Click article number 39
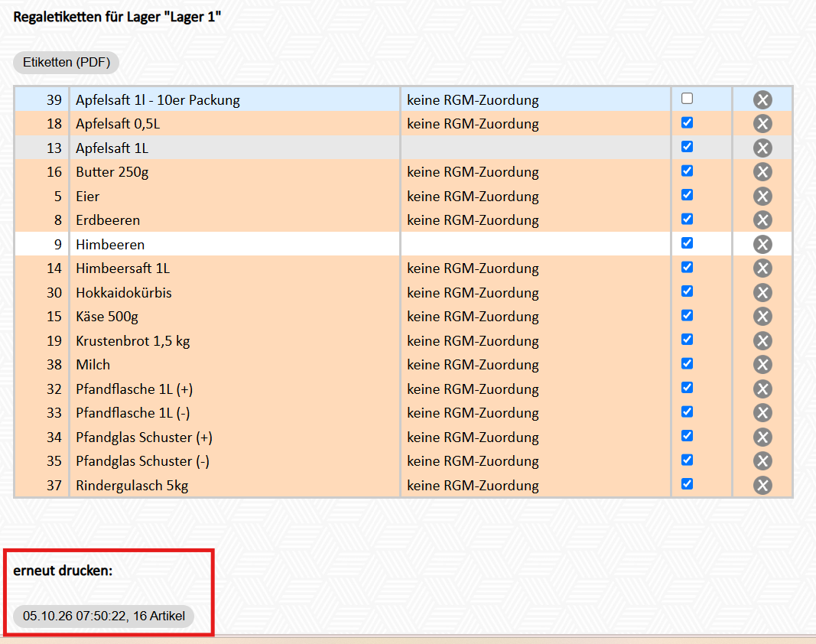Image resolution: width=816 pixels, height=644 pixels. (x=54, y=100)
